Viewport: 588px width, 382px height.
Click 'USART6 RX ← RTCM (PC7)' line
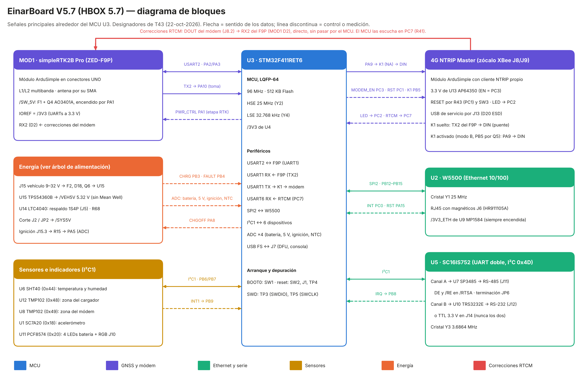click(x=275, y=199)
